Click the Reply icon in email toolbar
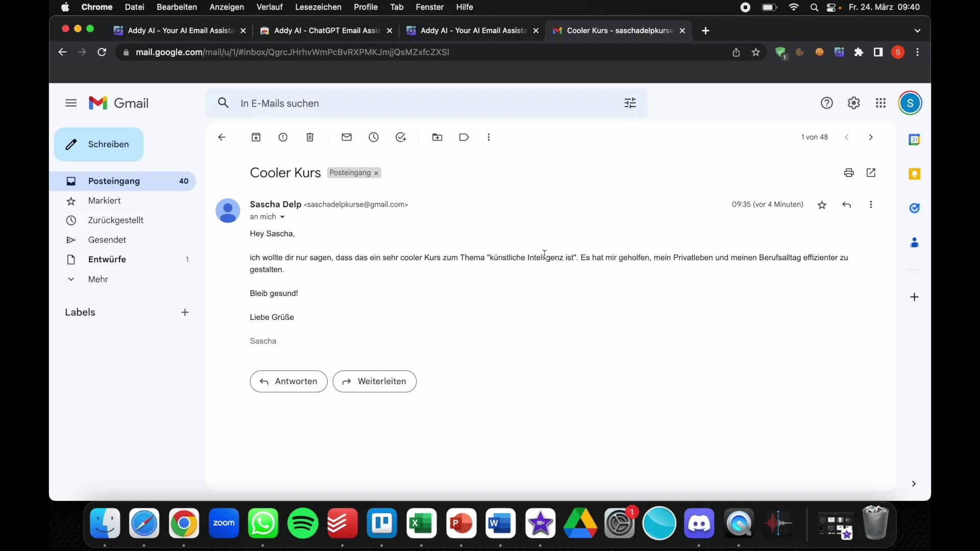The width and height of the screenshot is (980, 551). 846,204
